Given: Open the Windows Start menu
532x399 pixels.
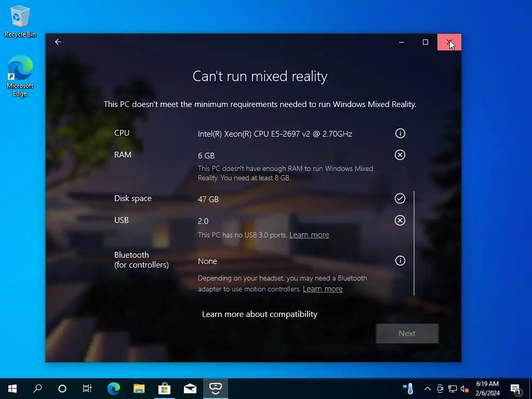Looking at the screenshot, I should coord(12,389).
